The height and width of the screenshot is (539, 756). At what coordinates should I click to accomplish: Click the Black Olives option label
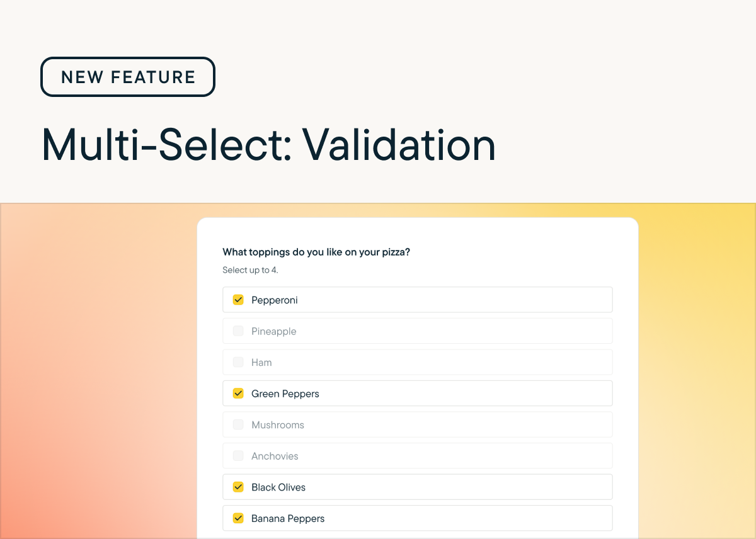tap(278, 487)
